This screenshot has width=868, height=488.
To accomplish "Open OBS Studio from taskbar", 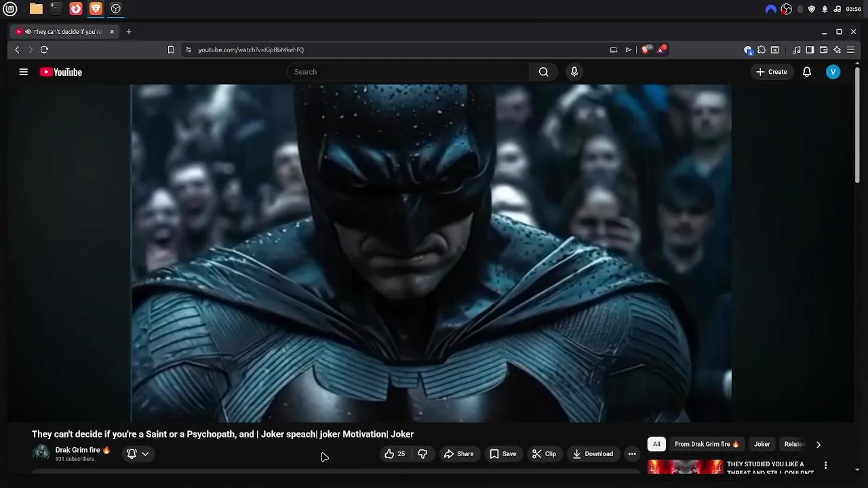I will coord(116,9).
